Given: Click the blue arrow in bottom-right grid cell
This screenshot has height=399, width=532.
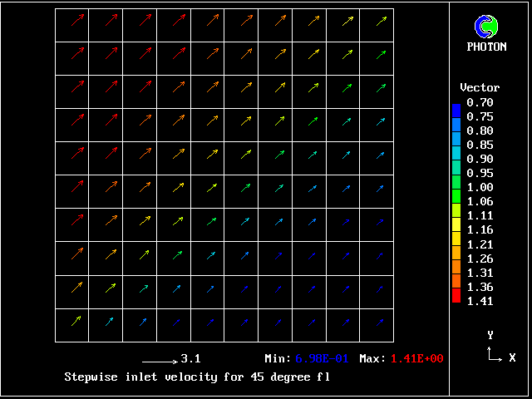Looking at the screenshot, I should [381, 322].
